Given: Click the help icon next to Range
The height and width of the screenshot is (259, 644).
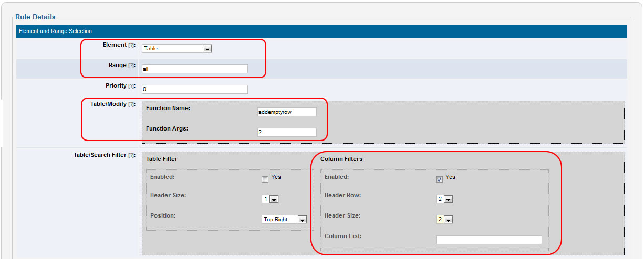Looking at the screenshot, I should pyautogui.click(x=131, y=66).
